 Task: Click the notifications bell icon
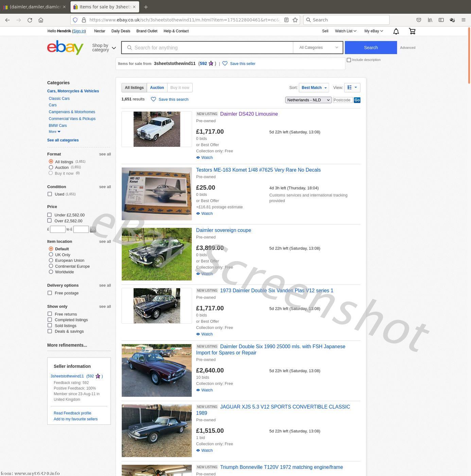point(396,31)
